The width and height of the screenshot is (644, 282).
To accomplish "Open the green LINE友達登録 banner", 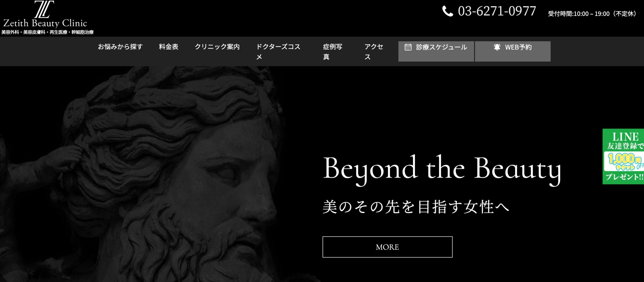I will 623,156.
